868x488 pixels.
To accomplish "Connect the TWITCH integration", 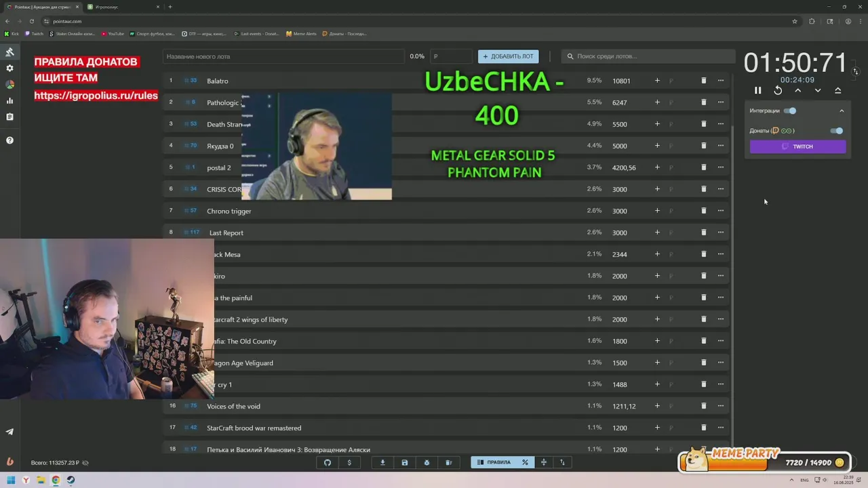I will click(798, 146).
